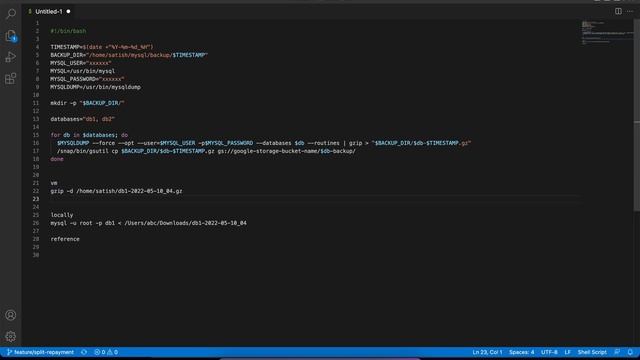Click the $MYSQLDUMP --force command line
The width and height of the screenshot is (640, 360).
[x=264, y=143]
